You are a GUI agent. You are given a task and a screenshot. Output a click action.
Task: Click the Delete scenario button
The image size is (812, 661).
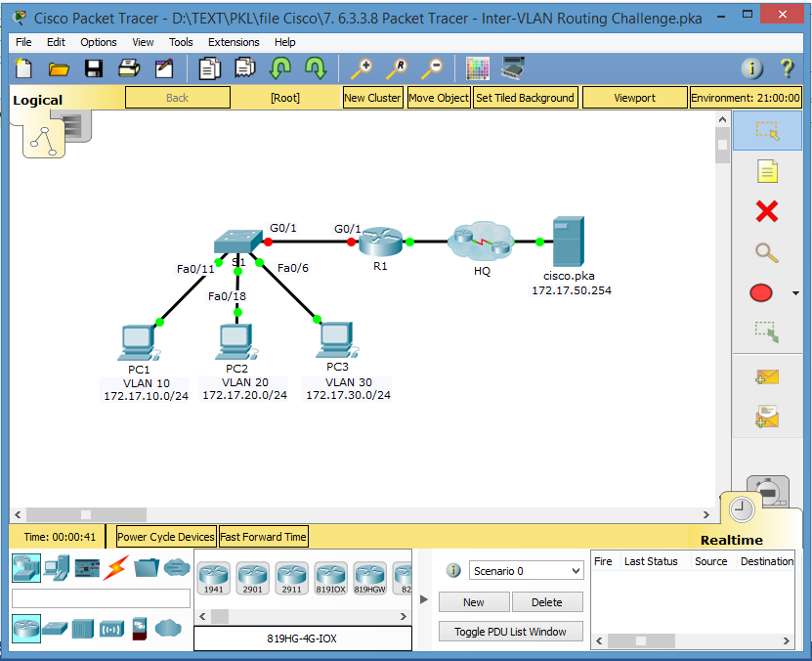pyautogui.click(x=547, y=602)
